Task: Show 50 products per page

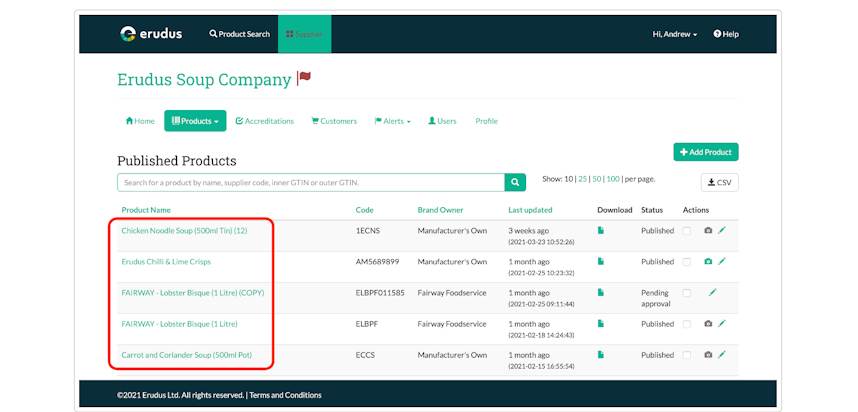Action: [596, 179]
